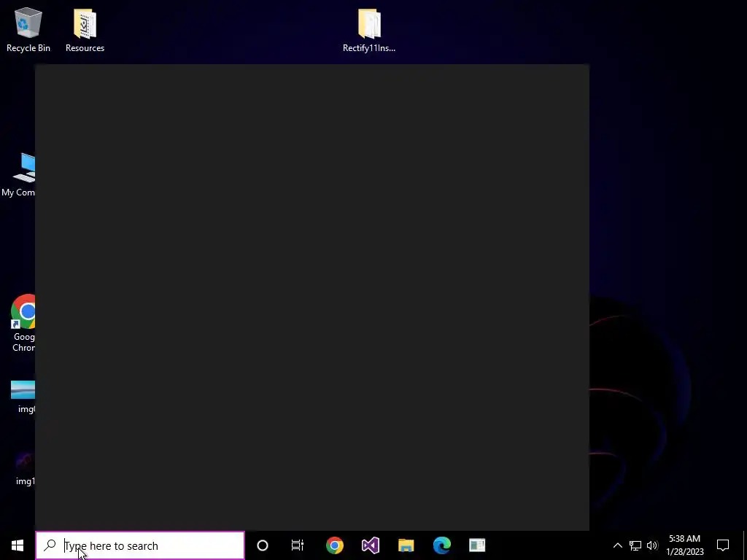
Task: Select the Google Chrome desktop shortcut
Action: click(x=23, y=323)
